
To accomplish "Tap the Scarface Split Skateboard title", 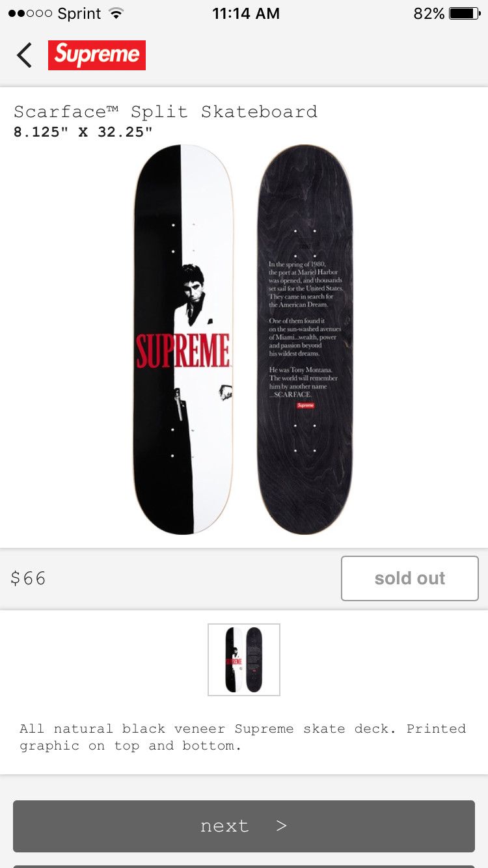I will tap(165, 111).
